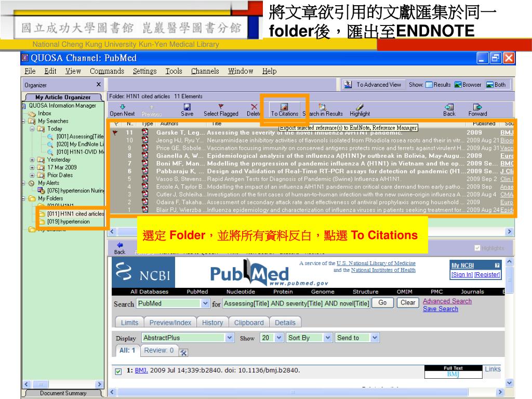Click the Go search button
The height and width of the screenshot is (399, 532).
pyautogui.click(x=382, y=303)
